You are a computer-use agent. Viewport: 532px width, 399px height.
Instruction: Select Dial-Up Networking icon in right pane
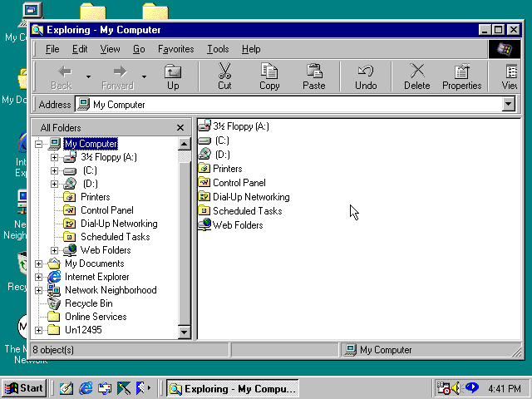tap(204, 196)
